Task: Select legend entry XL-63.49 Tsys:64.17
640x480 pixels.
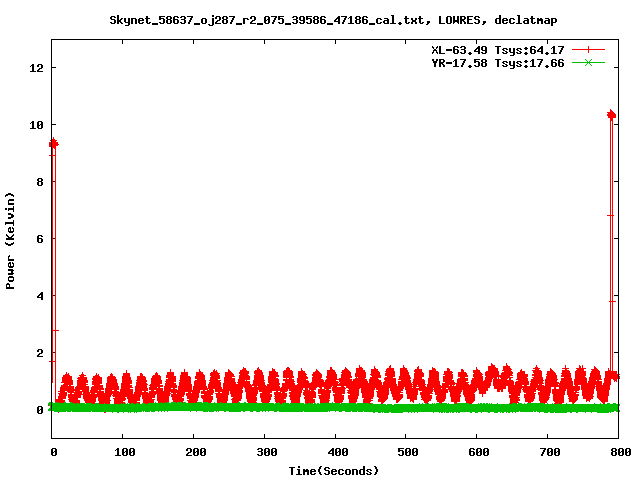Action: tap(498, 50)
